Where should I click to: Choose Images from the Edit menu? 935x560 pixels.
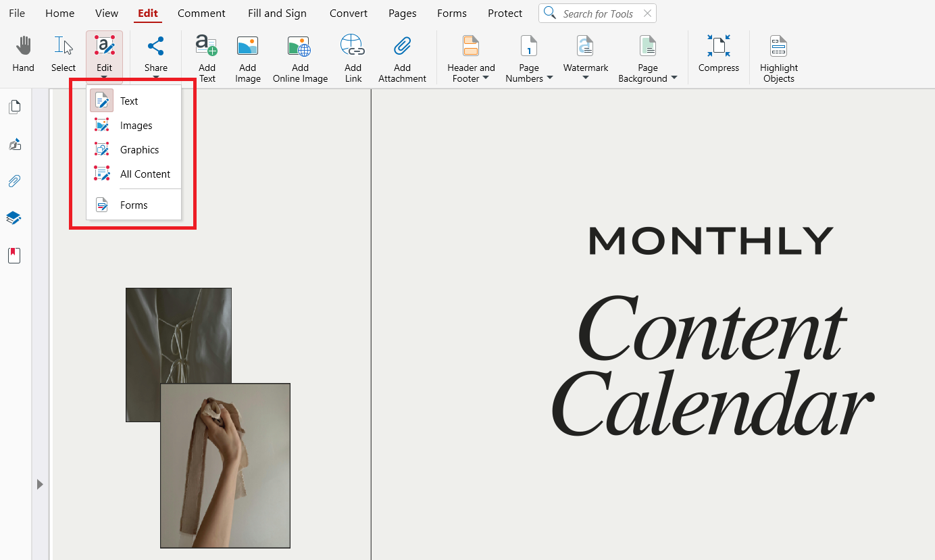pos(136,126)
